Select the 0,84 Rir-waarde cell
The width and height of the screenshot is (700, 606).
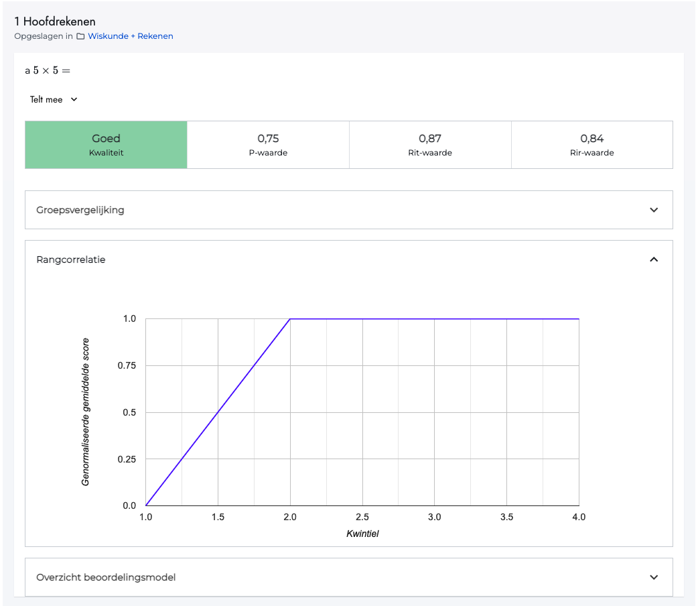(592, 145)
